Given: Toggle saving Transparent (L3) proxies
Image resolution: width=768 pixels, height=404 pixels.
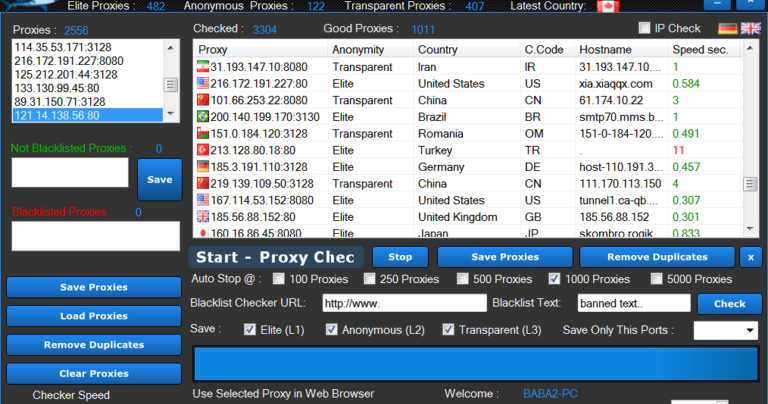Looking at the screenshot, I should click(448, 330).
